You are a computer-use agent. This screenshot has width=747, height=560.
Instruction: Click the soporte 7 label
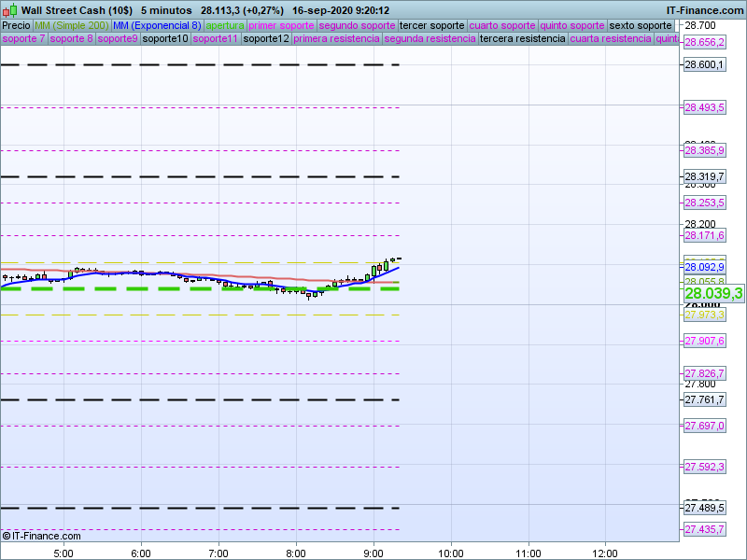pyautogui.click(x=23, y=39)
